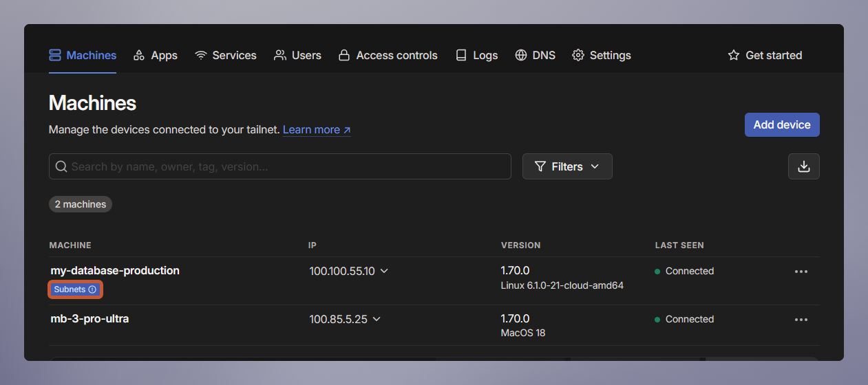This screenshot has height=385, width=868.
Task: Click the Add device button
Action: [x=782, y=124]
